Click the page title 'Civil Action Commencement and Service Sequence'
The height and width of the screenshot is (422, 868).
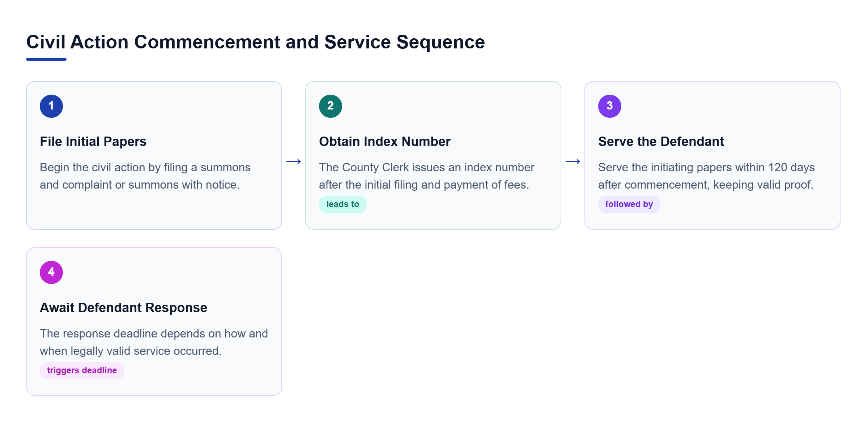[256, 42]
